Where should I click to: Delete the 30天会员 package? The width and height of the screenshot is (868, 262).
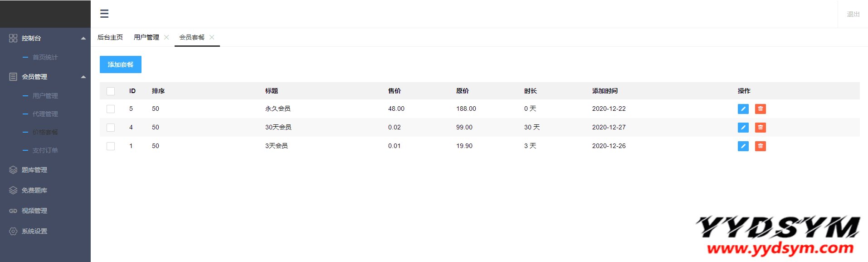[761, 128]
